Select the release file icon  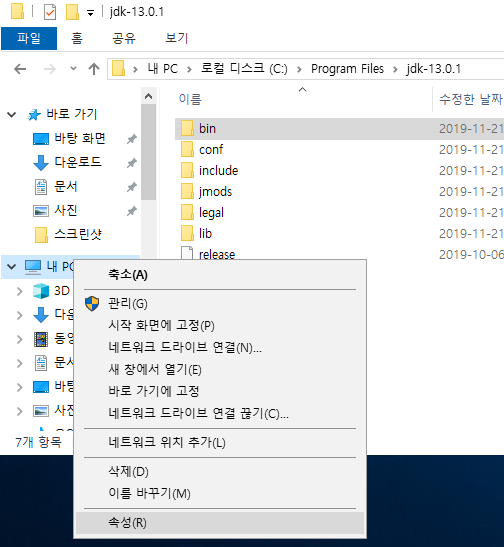[x=187, y=253]
